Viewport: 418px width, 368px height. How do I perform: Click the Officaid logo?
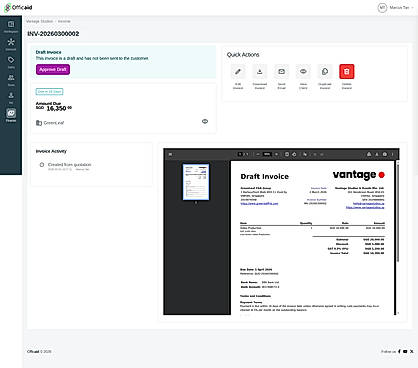tap(18, 7)
